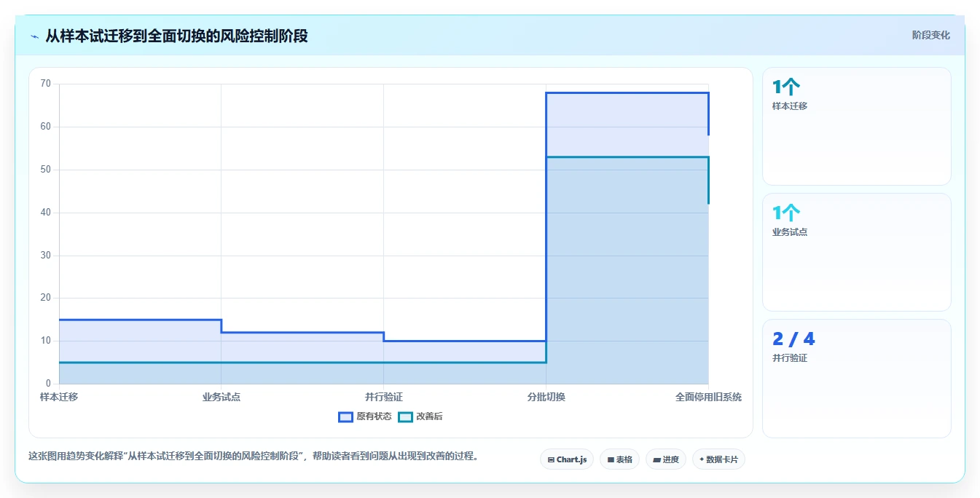The height and width of the screenshot is (498, 980).
Task: Click the 业务试点 x-axis label
Action: point(222,397)
